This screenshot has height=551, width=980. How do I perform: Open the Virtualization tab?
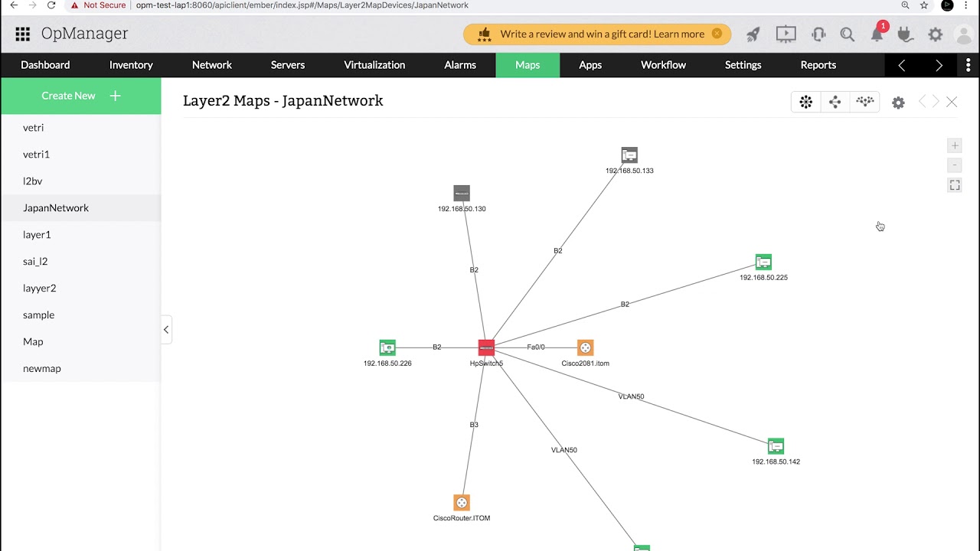point(374,65)
